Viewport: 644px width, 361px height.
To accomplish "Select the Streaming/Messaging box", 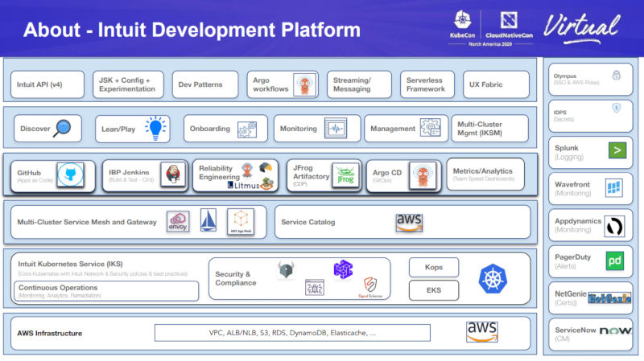I will click(x=359, y=84).
